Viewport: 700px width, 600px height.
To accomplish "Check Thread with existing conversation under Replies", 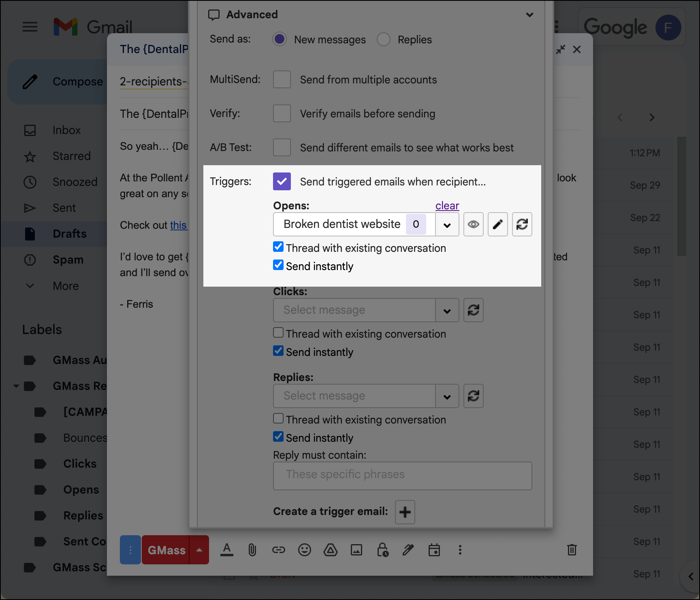I will 278,418.
